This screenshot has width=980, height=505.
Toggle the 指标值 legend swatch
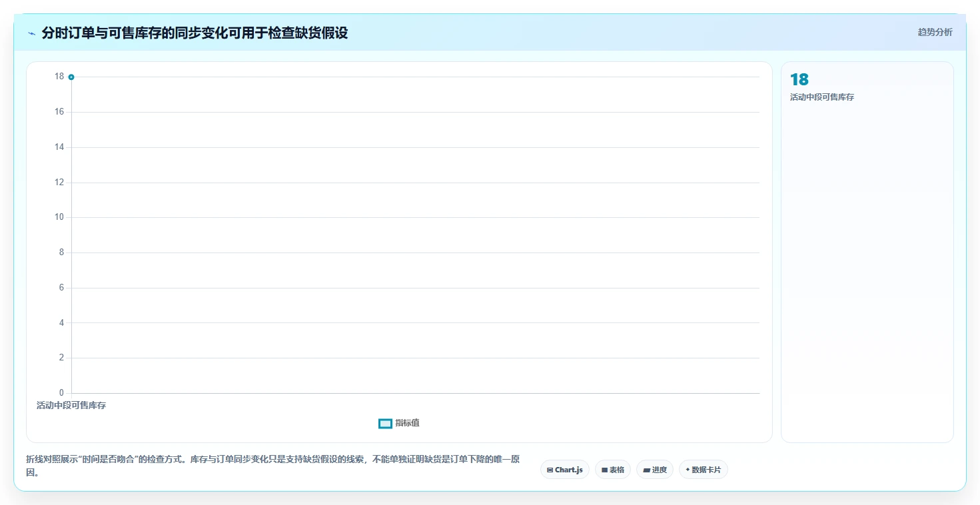click(x=385, y=424)
